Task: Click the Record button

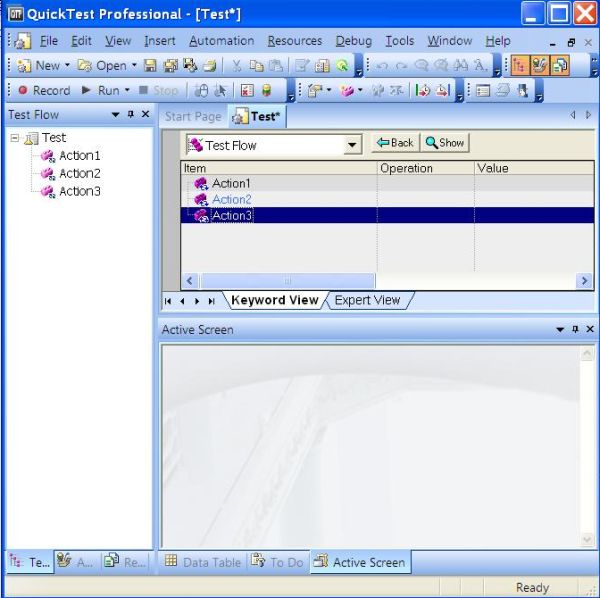Action: tap(44, 91)
